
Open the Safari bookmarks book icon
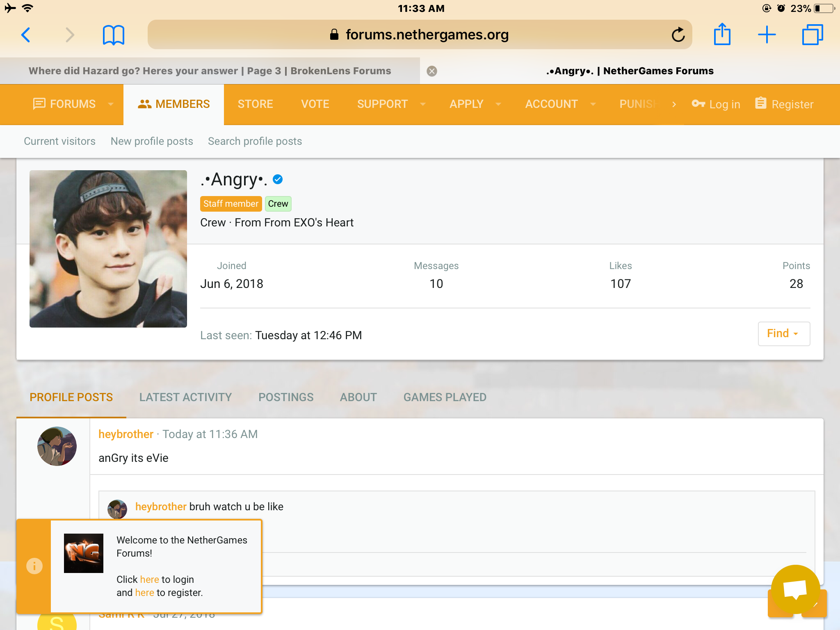coord(114,35)
